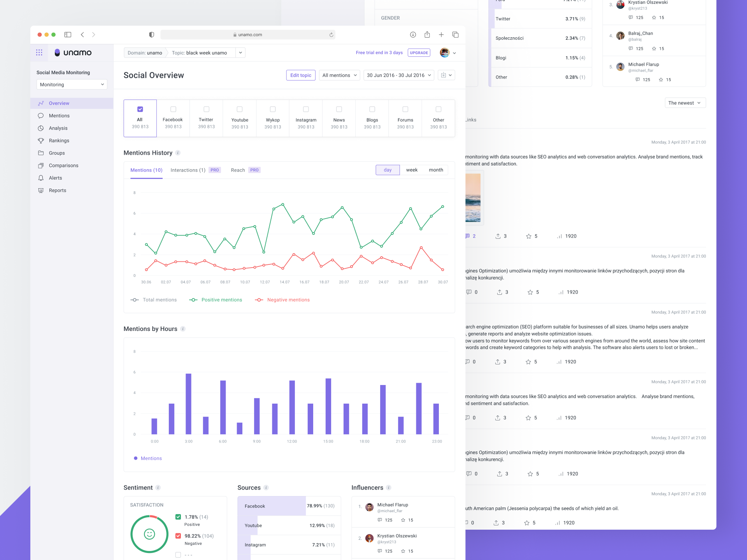Uncheck the All channels checkbox

[140, 109]
